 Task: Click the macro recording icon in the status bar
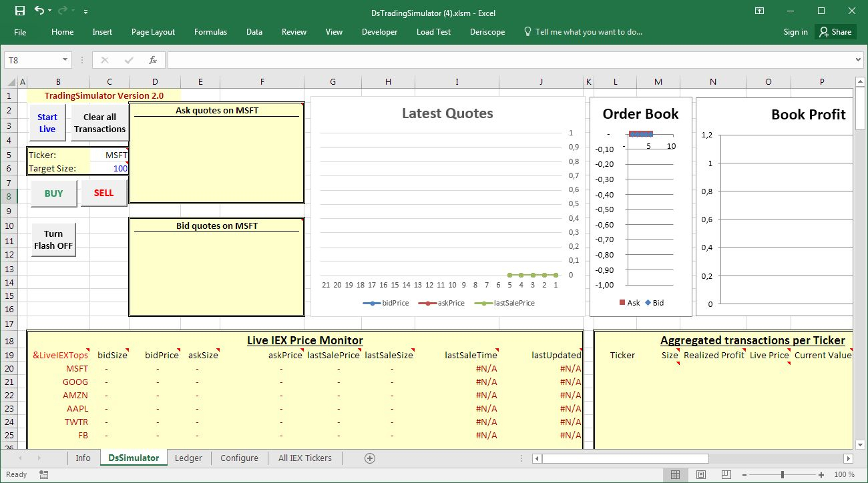pyautogui.click(x=44, y=475)
